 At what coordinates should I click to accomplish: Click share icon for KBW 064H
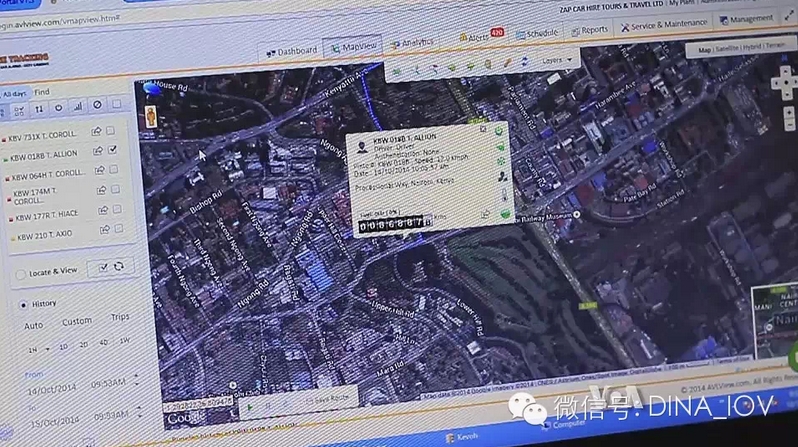100,170
